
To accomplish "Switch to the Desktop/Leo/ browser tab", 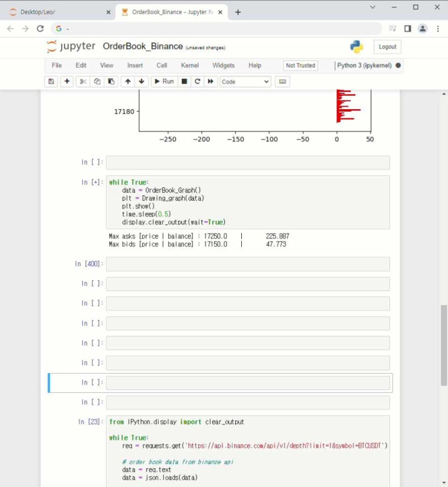I will pos(57,12).
